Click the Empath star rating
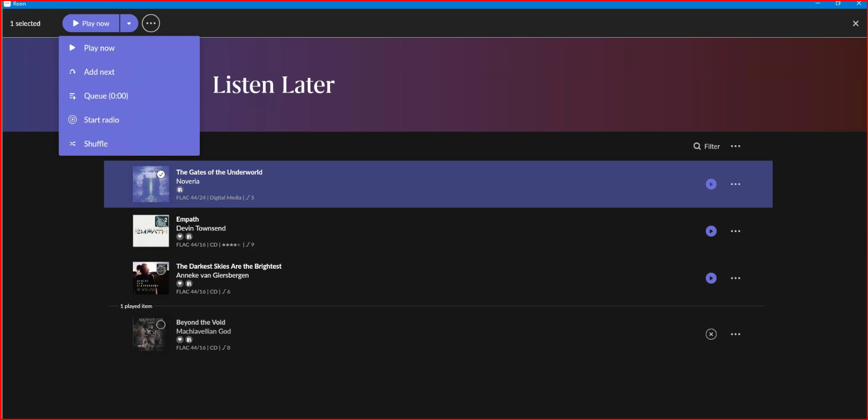 (231, 244)
